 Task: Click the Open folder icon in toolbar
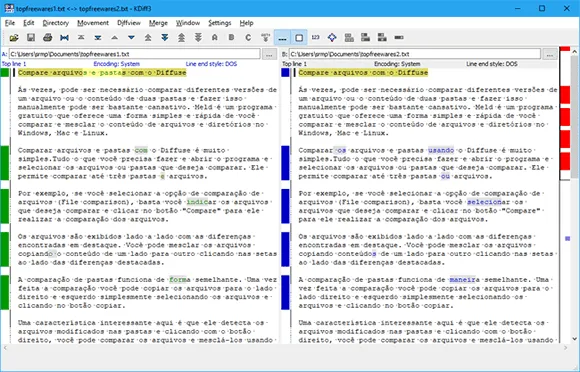pyautogui.click(x=14, y=37)
